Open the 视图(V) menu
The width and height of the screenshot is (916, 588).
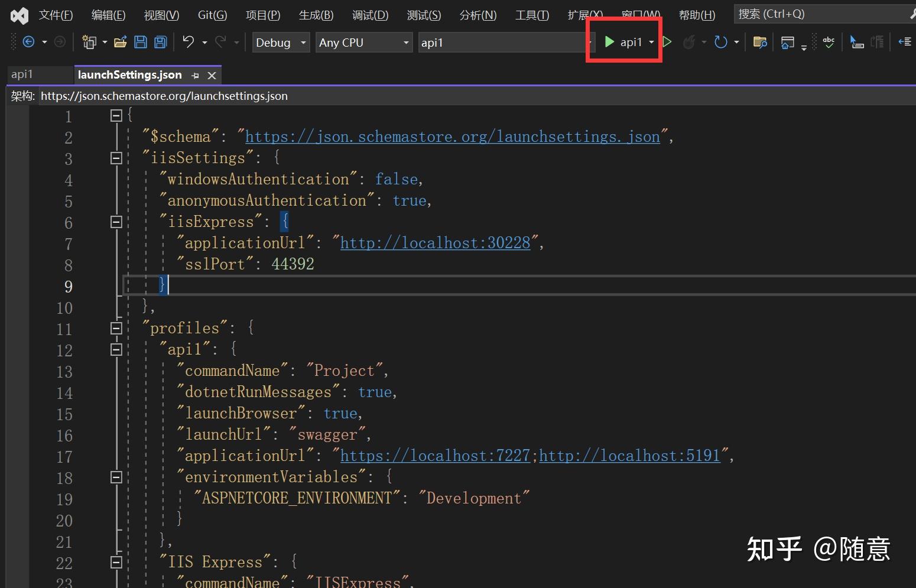point(161,15)
